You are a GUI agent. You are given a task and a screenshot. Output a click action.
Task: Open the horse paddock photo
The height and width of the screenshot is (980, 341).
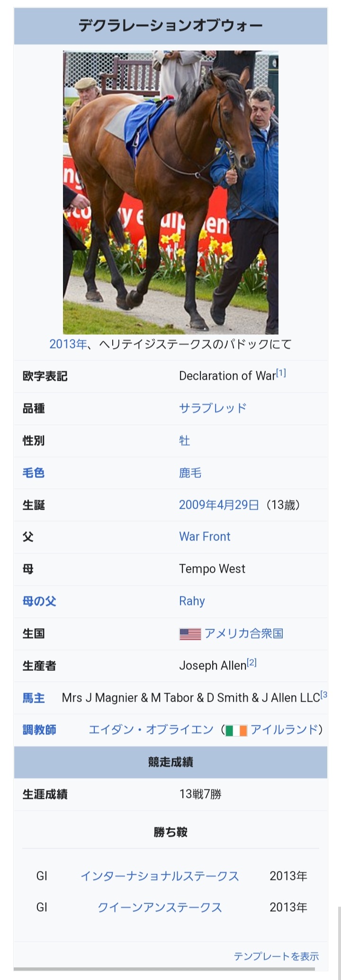pos(170,192)
